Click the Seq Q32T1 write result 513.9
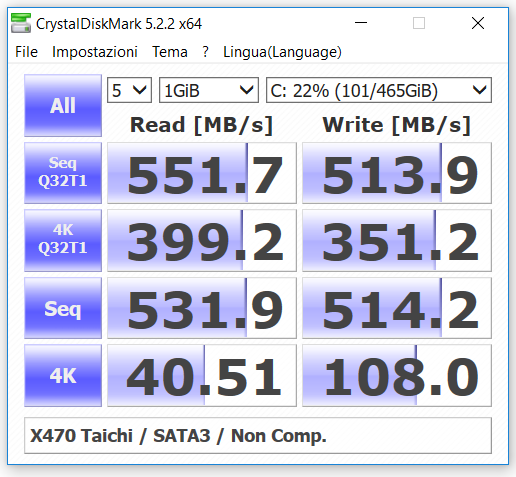Image resolution: width=516 pixels, height=477 pixels. 397,173
